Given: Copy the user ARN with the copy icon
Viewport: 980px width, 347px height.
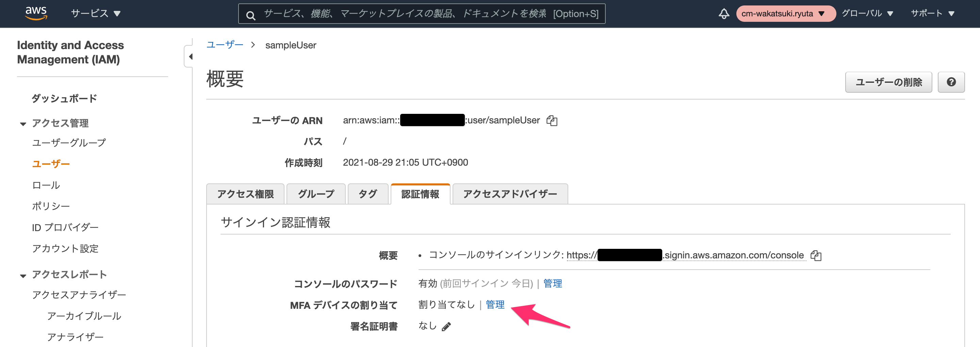Looking at the screenshot, I should point(552,120).
